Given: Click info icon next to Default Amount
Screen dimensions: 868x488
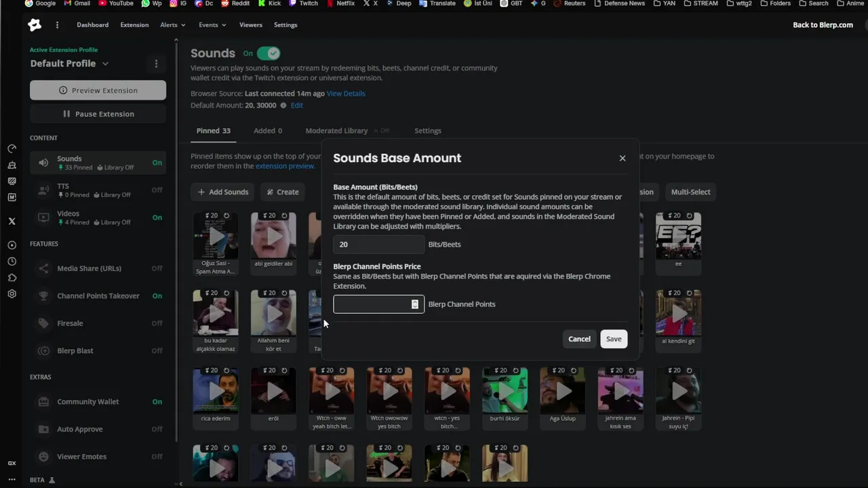Looking at the screenshot, I should (283, 106).
